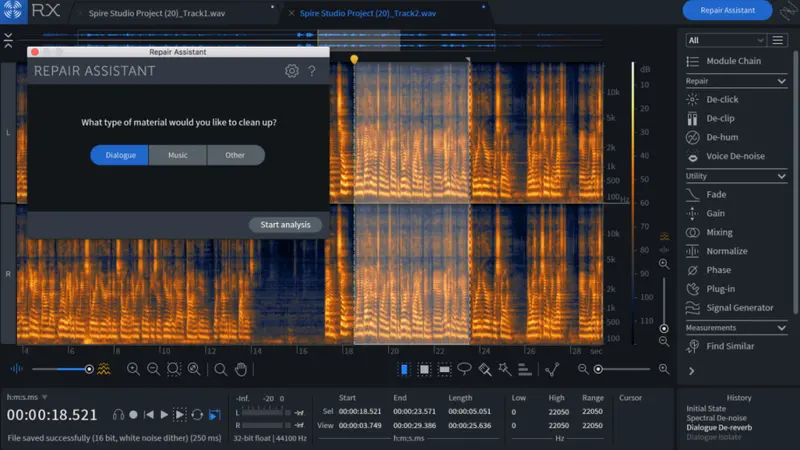Switch to the Track1.wav tab
The image size is (800, 450).
coord(157,13)
